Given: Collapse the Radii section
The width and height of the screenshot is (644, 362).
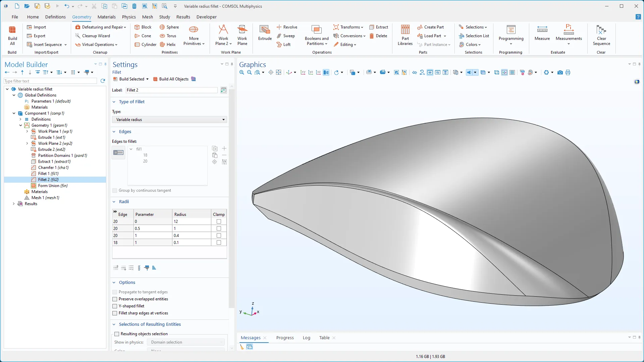Looking at the screenshot, I should pos(114,202).
